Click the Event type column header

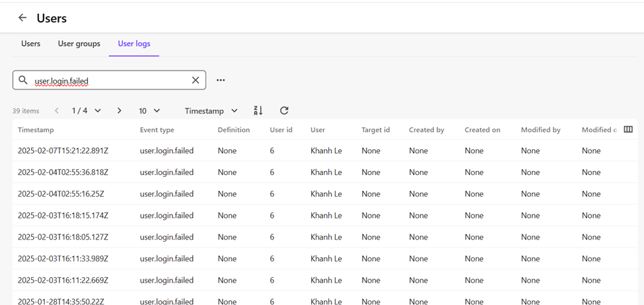click(157, 130)
